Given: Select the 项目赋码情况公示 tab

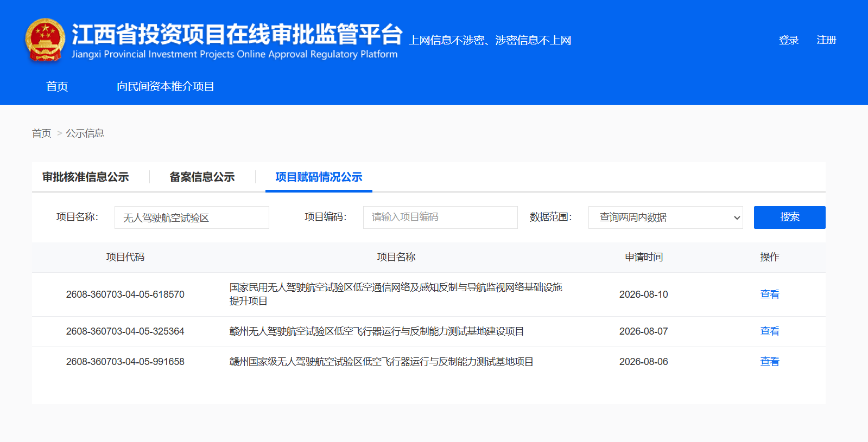Looking at the screenshot, I should tap(319, 177).
